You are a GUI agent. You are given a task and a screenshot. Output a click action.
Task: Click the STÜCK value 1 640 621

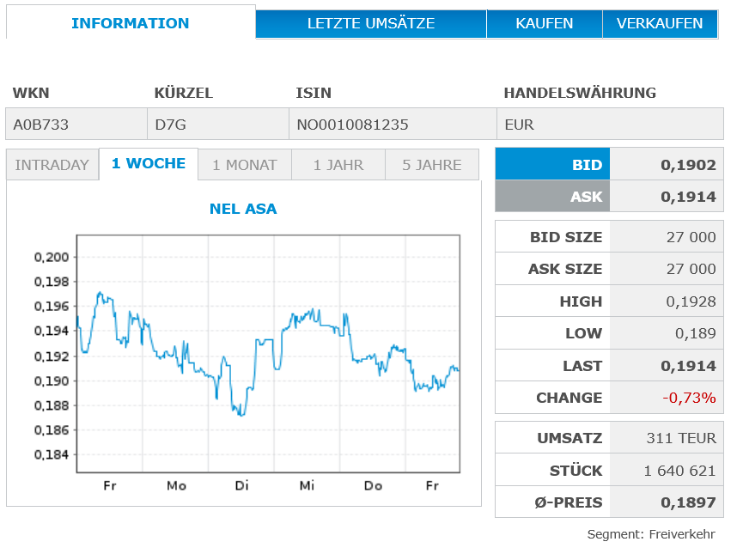679,471
